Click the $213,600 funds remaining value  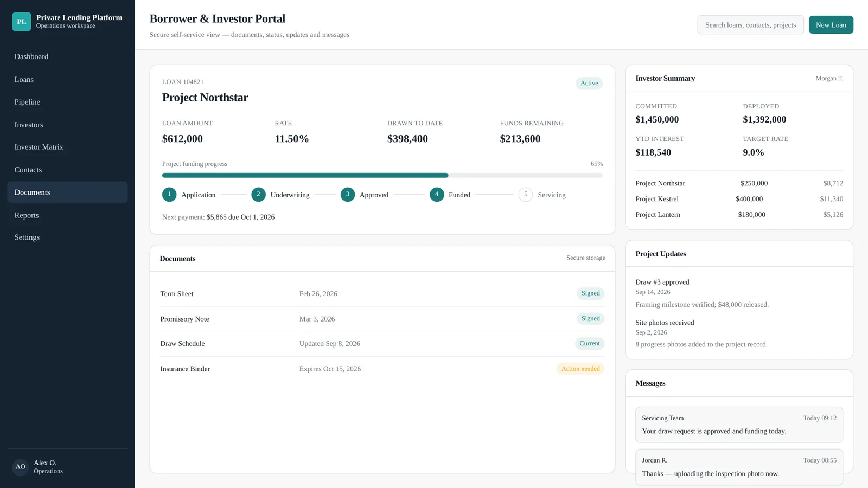click(520, 139)
